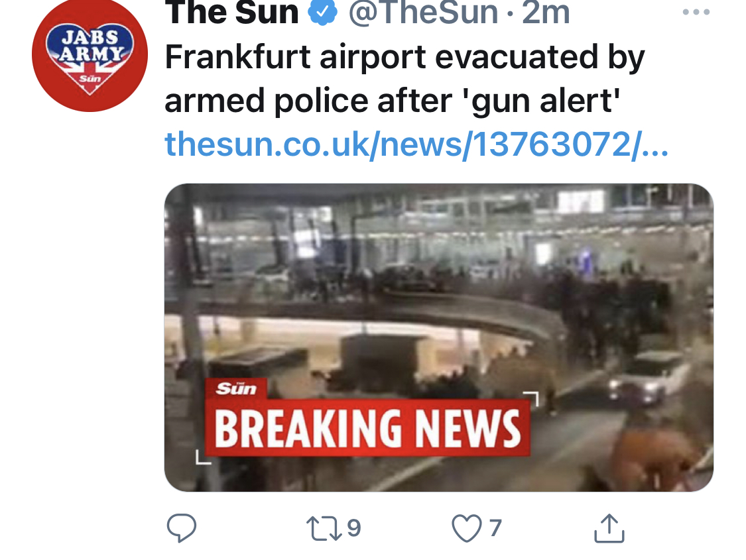Click the blue verified badge
The width and height of the screenshot is (746, 560).
click(322, 11)
